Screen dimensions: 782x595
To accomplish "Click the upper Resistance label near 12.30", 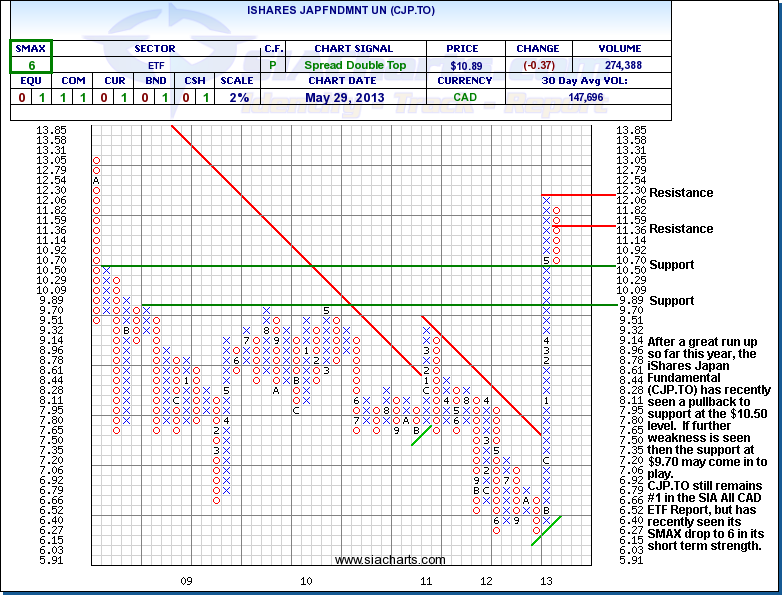I will coord(681,193).
